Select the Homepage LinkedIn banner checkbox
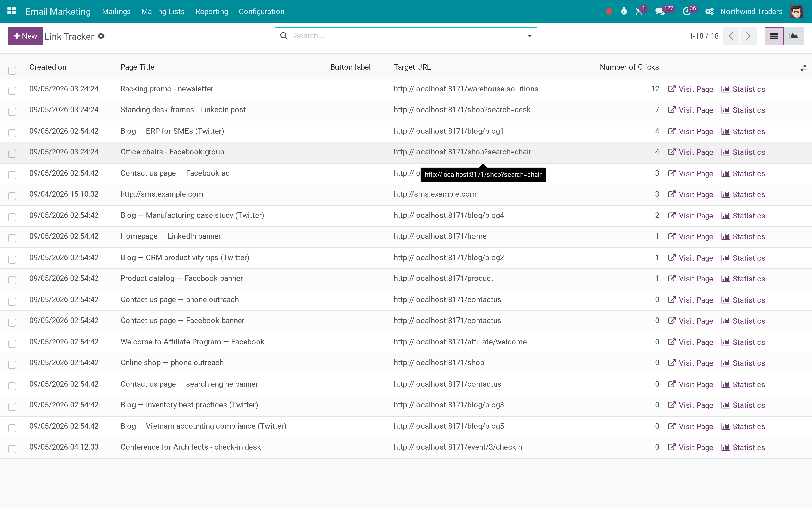Screen dimensions: 812x508 click(12, 238)
